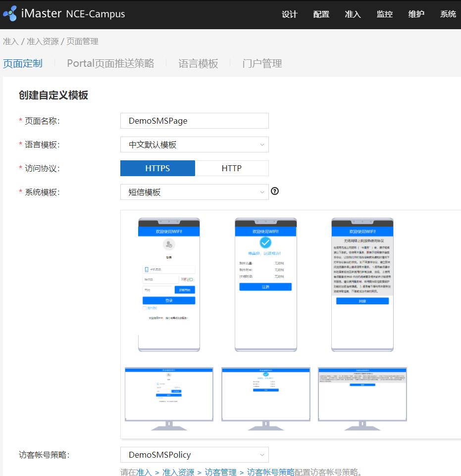
Task: Switch to the 门户管理 tab
Action: pyautogui.click(x=261, y=63)
